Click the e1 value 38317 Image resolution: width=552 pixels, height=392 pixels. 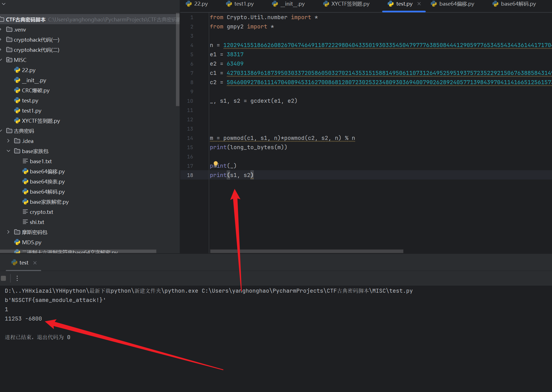(x=235, y=54)
